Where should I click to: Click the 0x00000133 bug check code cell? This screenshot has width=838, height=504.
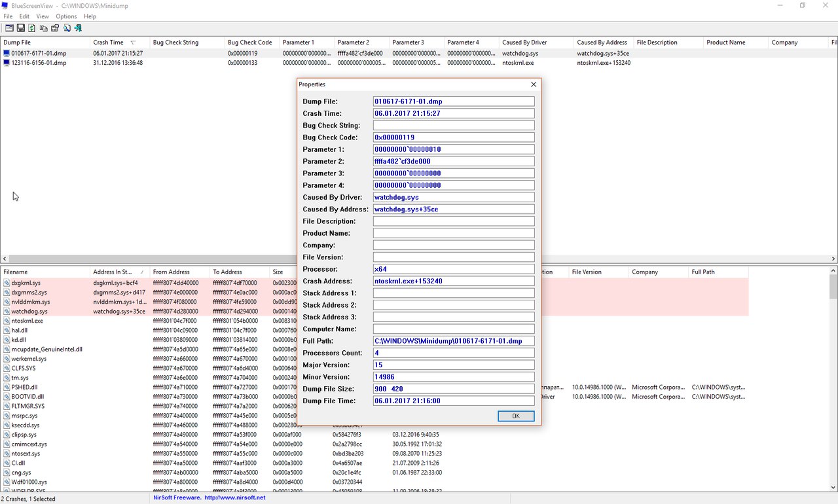point(243,63)
